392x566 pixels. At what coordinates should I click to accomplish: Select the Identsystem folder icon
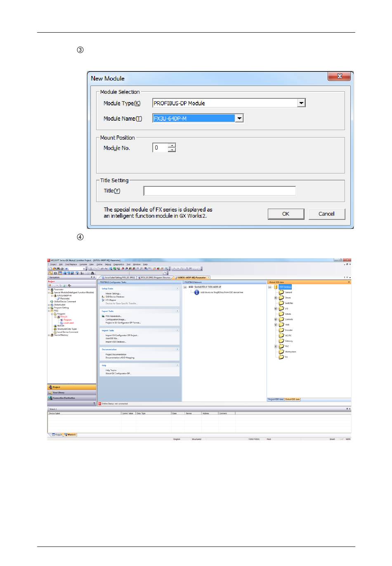coord(281,352)
